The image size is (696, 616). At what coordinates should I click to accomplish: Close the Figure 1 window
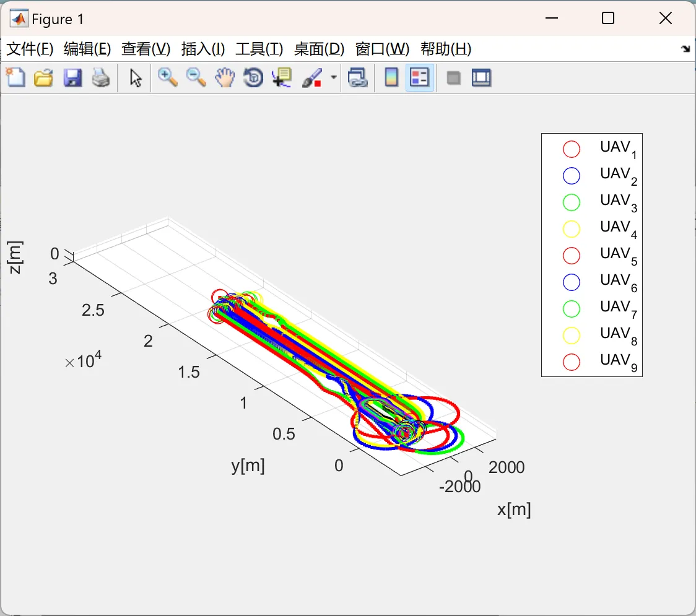click(666, 18)
